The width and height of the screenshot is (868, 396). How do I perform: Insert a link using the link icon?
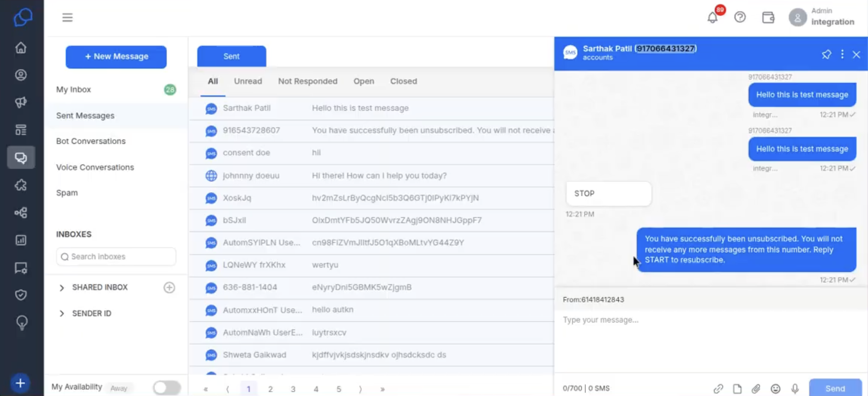point(718,389)
